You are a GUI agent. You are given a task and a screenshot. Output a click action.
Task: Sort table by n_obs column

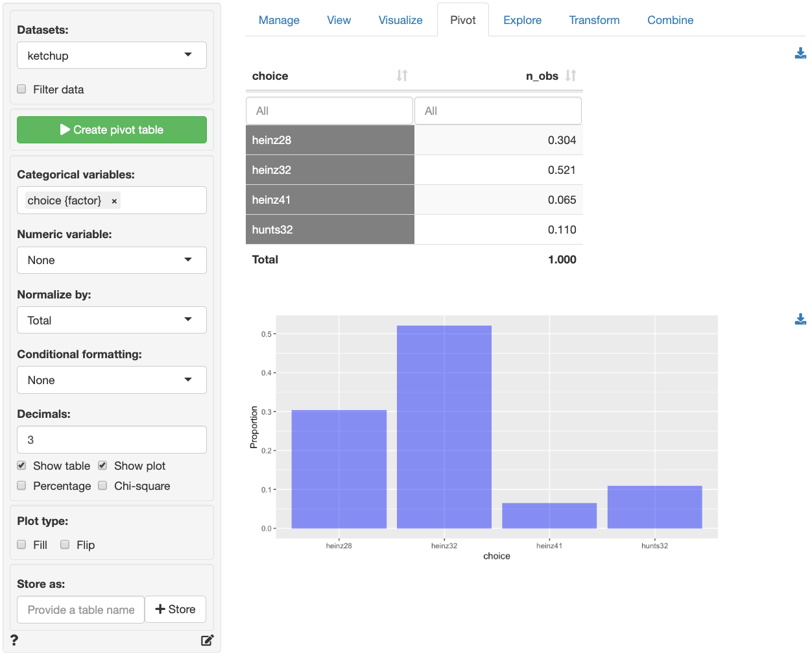click(571, 76)
